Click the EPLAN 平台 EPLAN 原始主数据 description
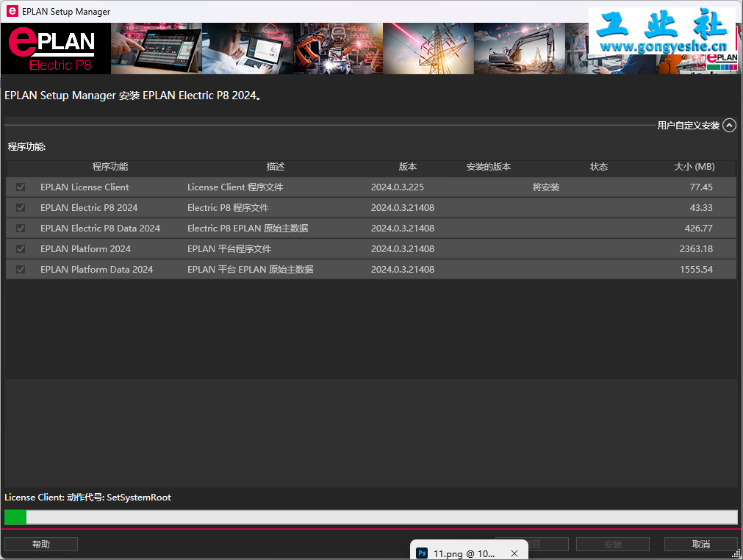The width and height of the screenshot is (743, 560). pos(250,269)
